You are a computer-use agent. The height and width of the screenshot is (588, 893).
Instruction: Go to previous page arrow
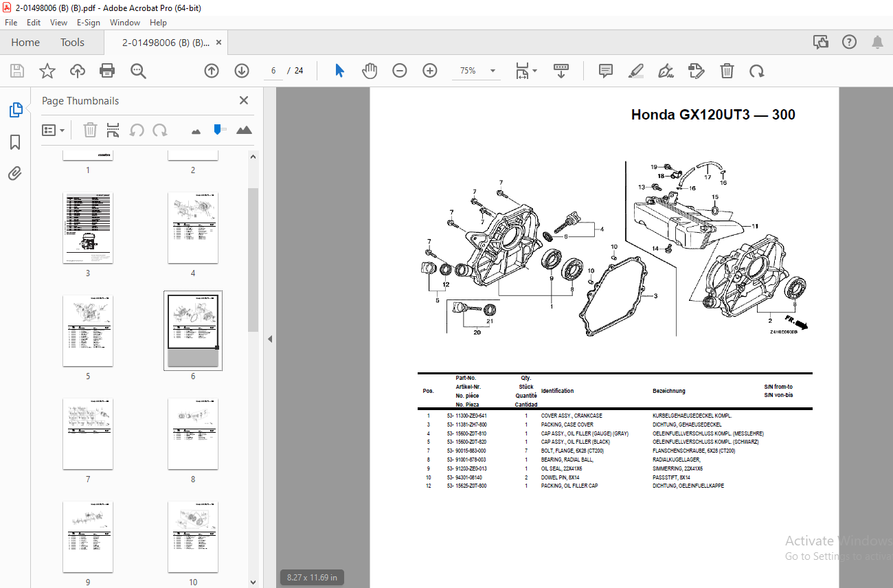(x=212, y=71)
